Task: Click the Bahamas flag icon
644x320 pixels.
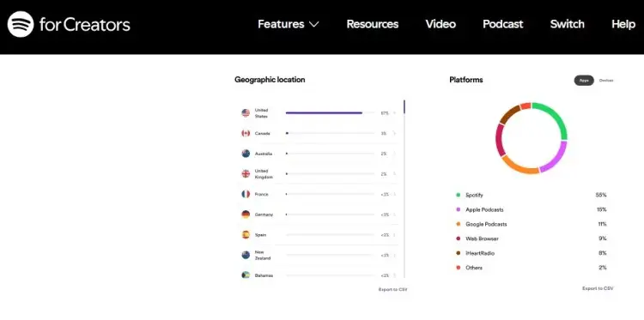Action: click(x=246, y=275)
